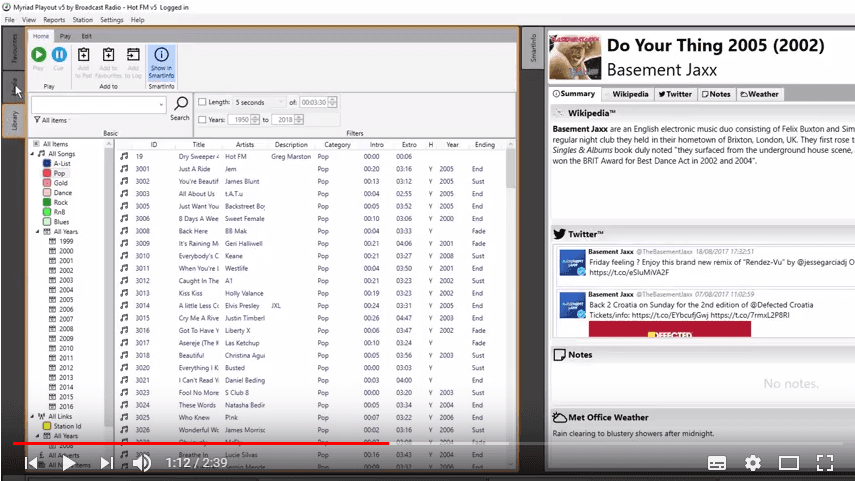This screenshot has width=855, height=481.
Task: Open the File menu
Action: click(x=10, y=20)
